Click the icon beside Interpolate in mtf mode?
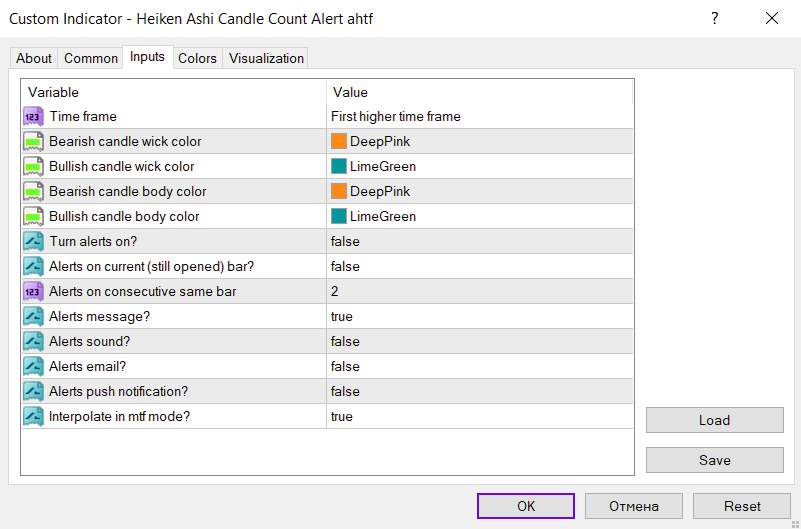 33,417
